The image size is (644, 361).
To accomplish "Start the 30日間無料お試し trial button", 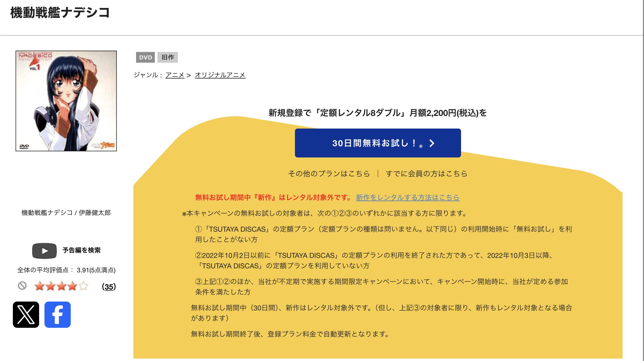I will 378,143.
